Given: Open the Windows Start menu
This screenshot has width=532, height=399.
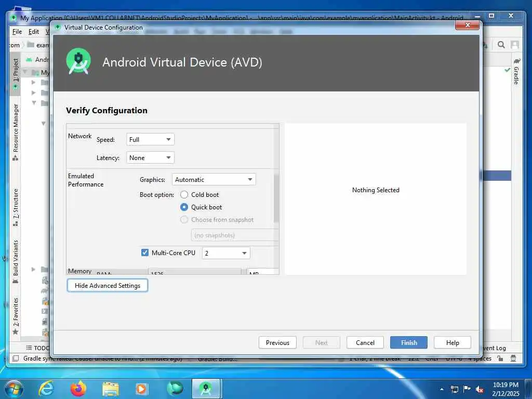Looking at the screenshot, I should click(14, 389).
